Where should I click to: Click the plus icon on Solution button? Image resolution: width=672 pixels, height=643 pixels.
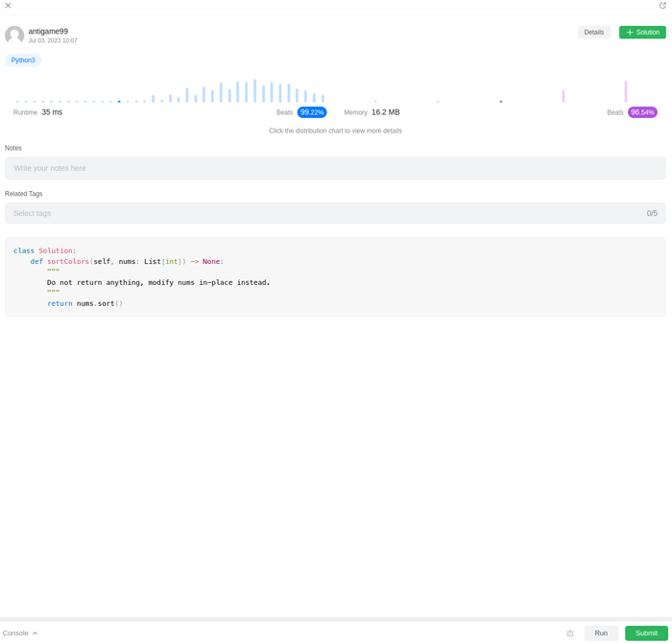pos(630,33)
